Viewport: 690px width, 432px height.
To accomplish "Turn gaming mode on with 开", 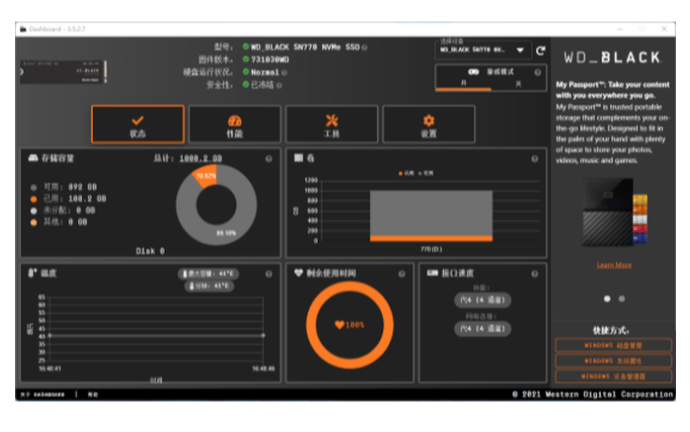I will click(x=463, y=83).
